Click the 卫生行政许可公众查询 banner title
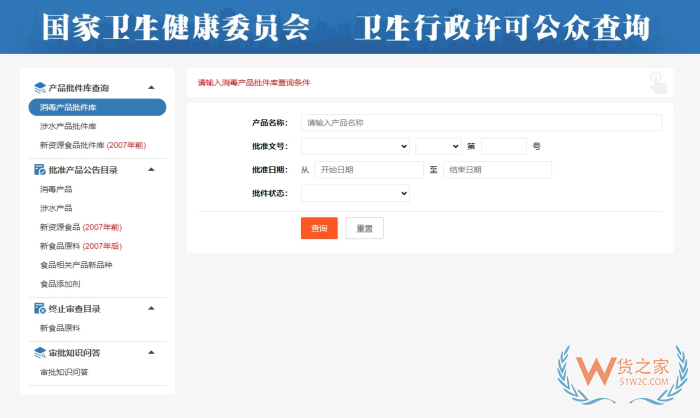This screenshot has width=700, height=418. (502, 28)
